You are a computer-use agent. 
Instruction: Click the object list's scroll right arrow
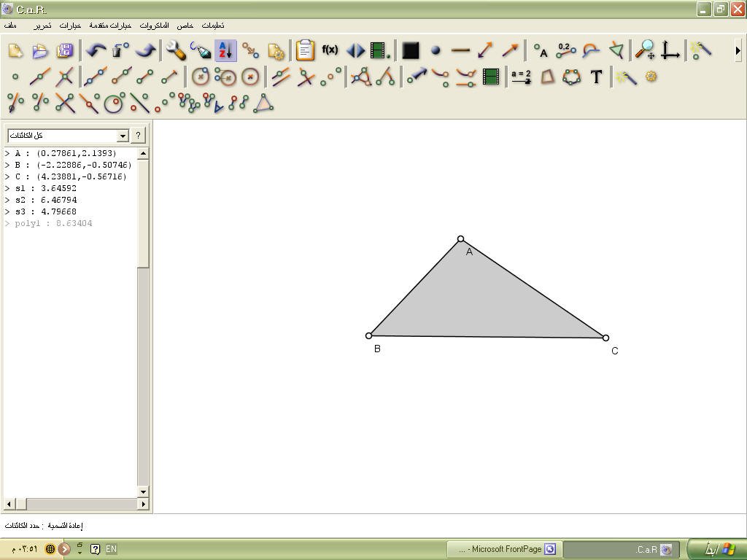point(144,503)
